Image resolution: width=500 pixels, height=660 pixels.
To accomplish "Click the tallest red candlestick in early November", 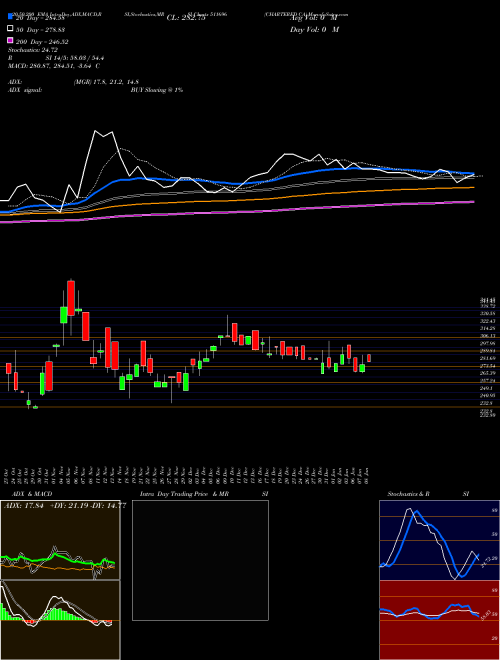I will point(71,298).
